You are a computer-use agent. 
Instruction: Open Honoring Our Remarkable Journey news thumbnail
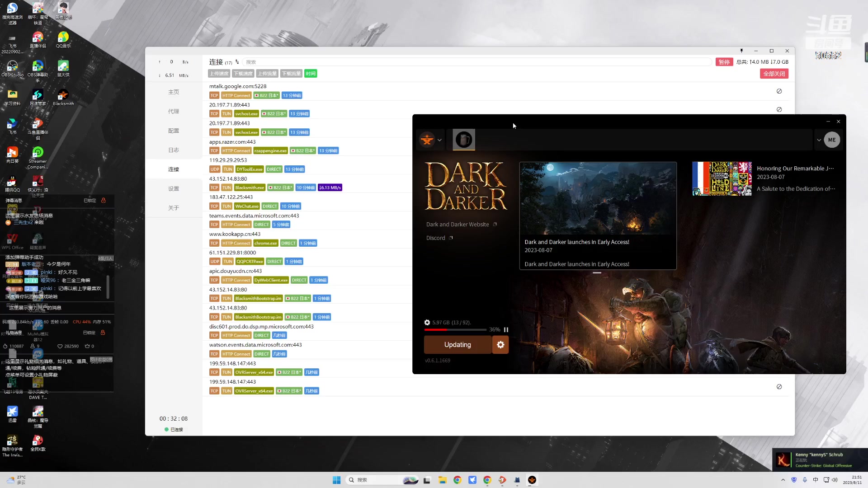[722, 178]
